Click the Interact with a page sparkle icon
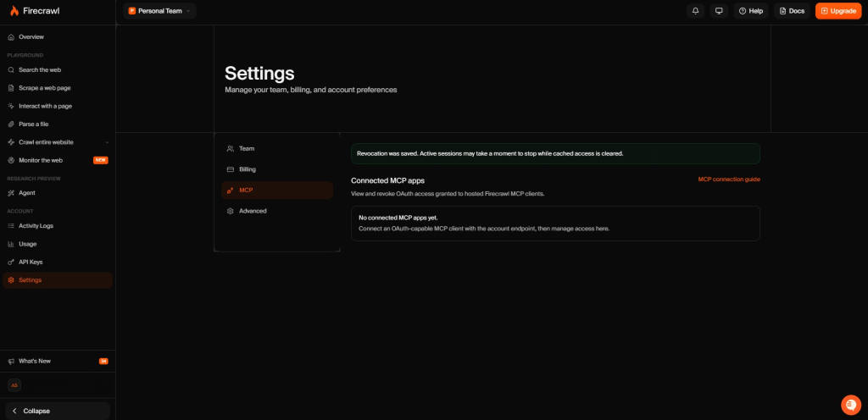The height and width of the screenshot is (420, 868). point(11,106)
